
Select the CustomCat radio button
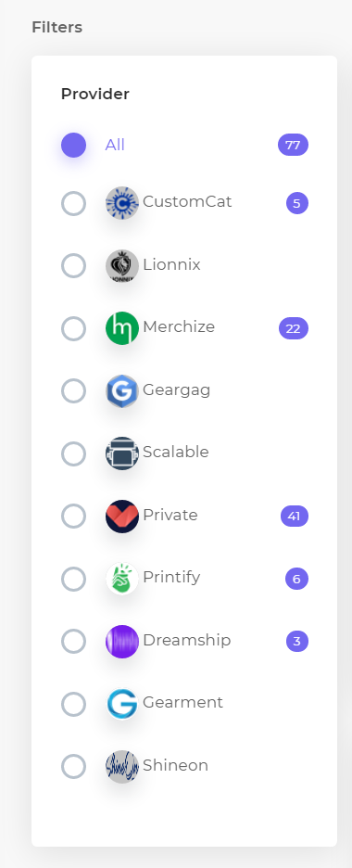tap(73, 203)
